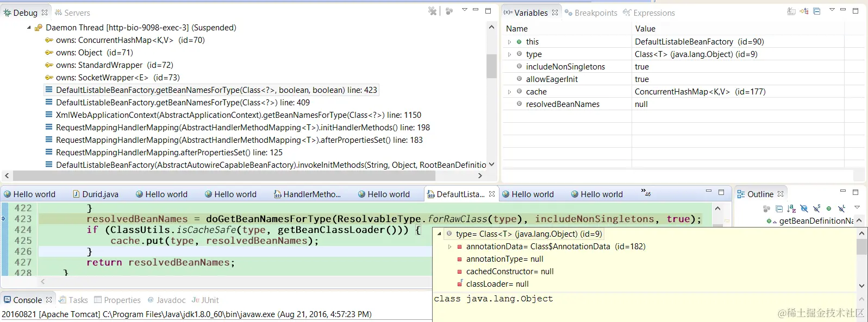This screenshot has width=868, height=322.
Task: Open the Expressions tab
Action: (649, 12)
